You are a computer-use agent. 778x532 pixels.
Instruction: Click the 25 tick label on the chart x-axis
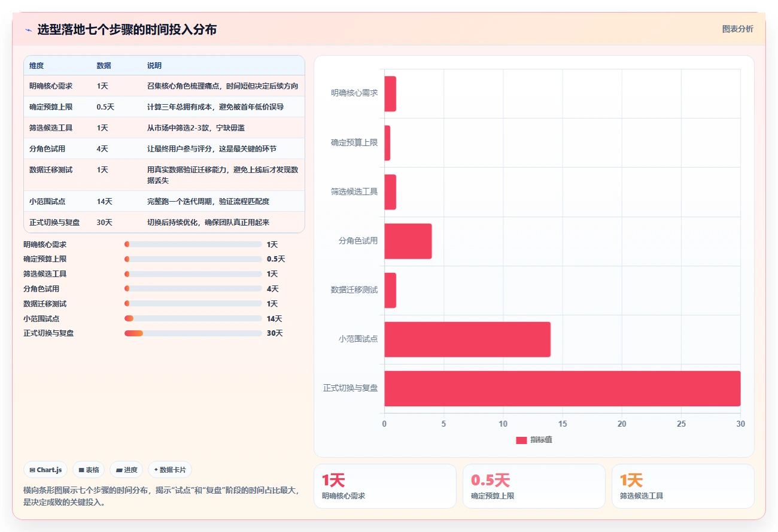(x=681, y=424)
